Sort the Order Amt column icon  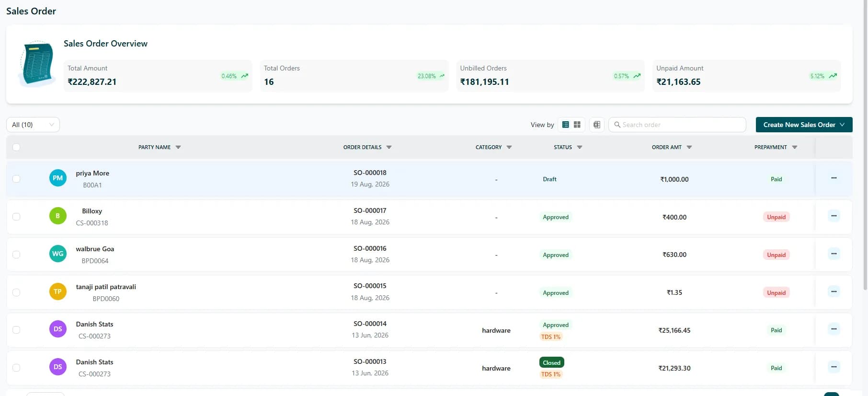point(689,147)
